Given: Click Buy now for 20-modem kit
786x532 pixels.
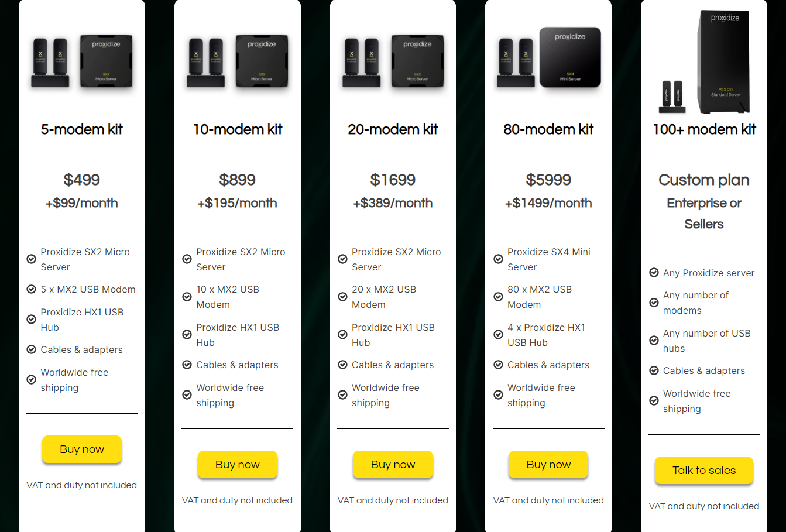Looking at the screenshot, I should click(393, 465).
